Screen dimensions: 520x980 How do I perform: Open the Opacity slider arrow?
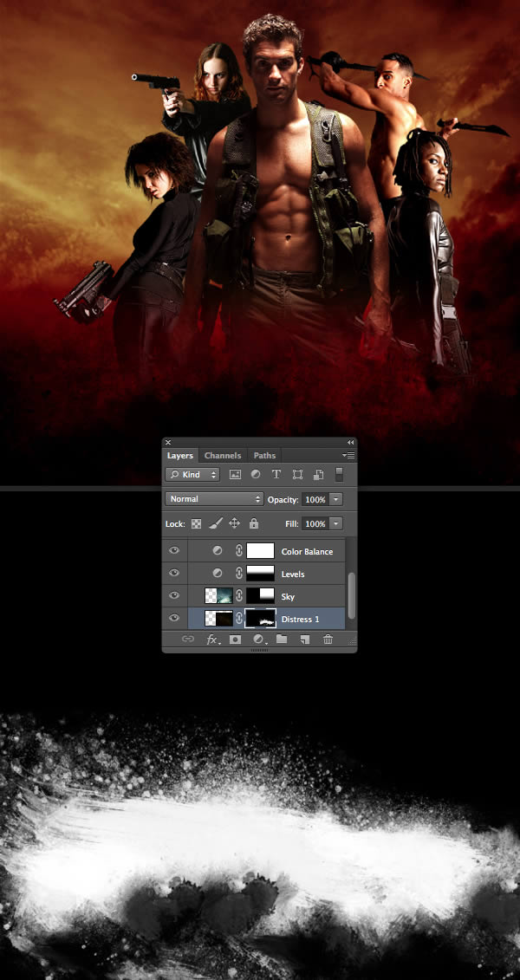(336, 499)
